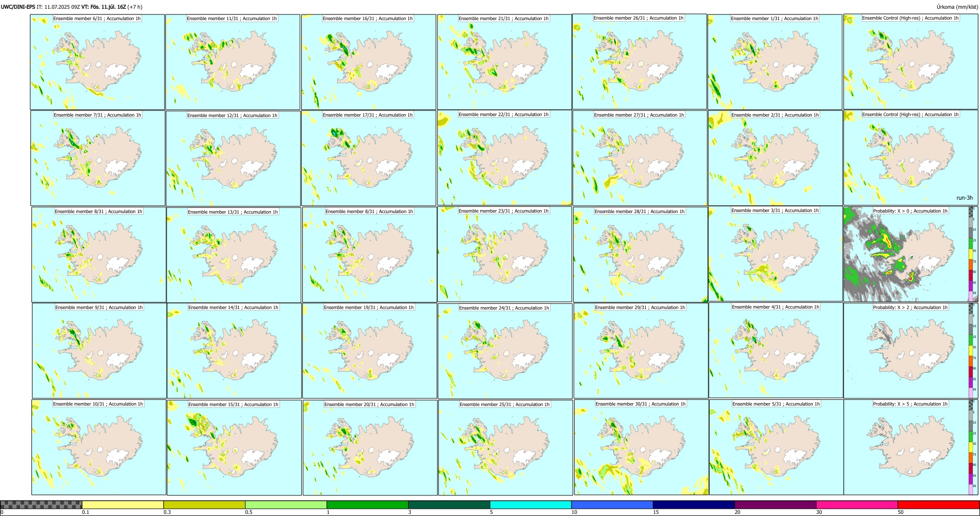Open the Ensemble member 26/31 map panel
Viewport: 980px width, 516px height.
[x=640, y=61]
